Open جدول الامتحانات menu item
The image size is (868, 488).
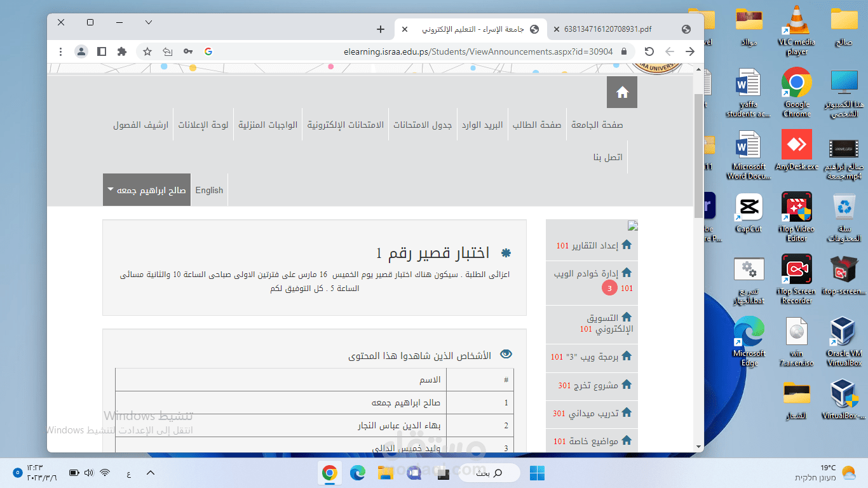click(422, 125)
